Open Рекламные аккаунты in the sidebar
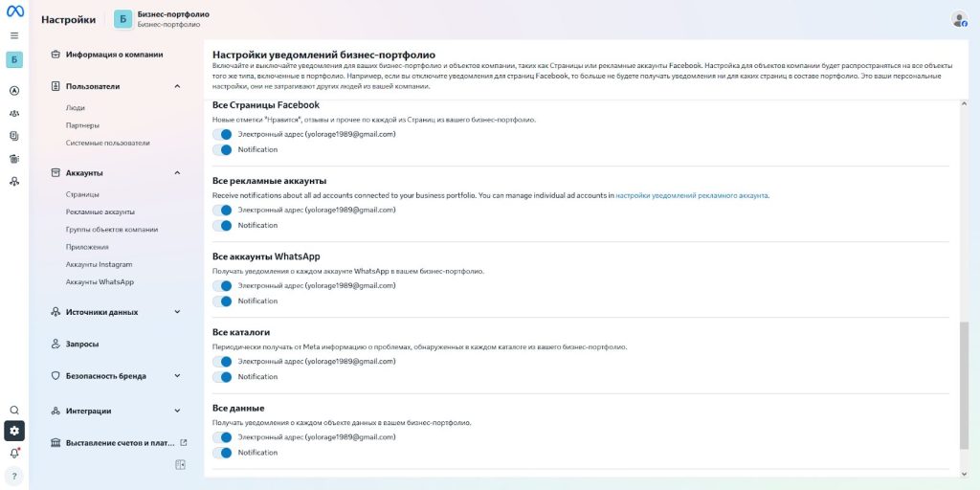 click(x=100, y=212)
